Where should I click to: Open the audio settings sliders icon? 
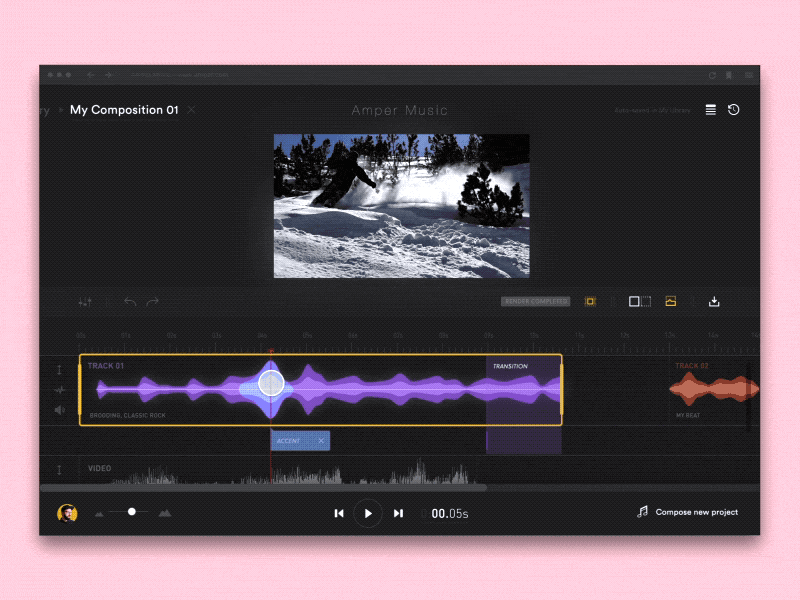pos(85,302)
